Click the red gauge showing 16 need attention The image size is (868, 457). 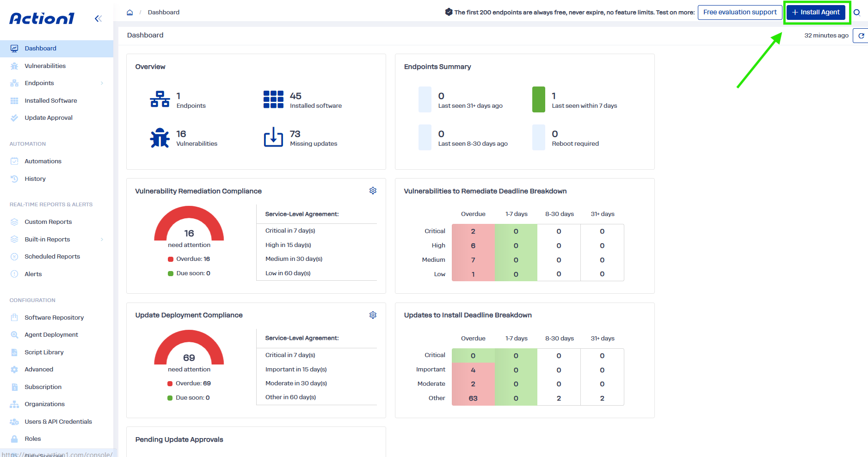[189, 223]
